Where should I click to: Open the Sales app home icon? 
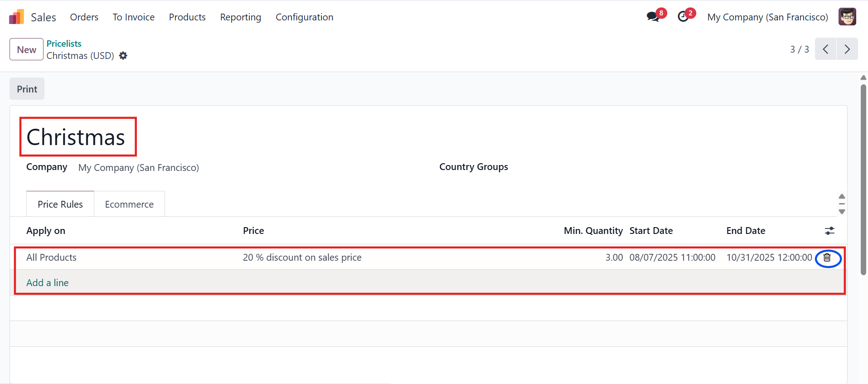click(16, 17)
